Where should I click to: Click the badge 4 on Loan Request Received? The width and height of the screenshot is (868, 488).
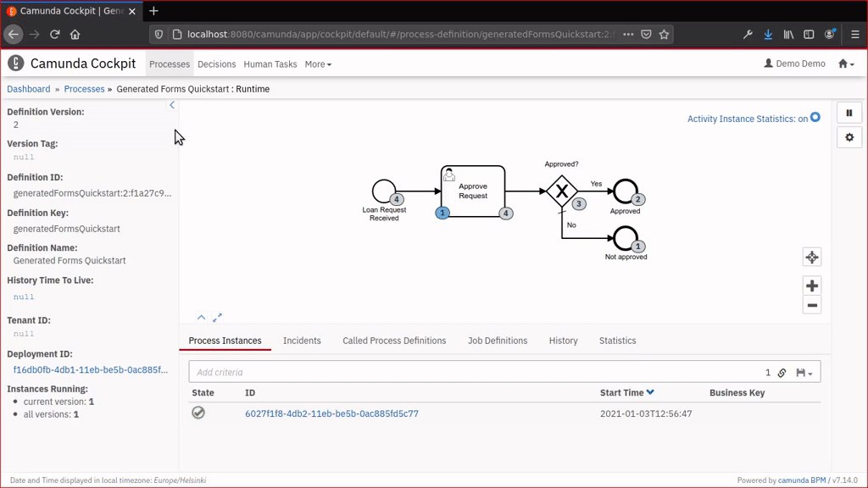pos(397,199)
